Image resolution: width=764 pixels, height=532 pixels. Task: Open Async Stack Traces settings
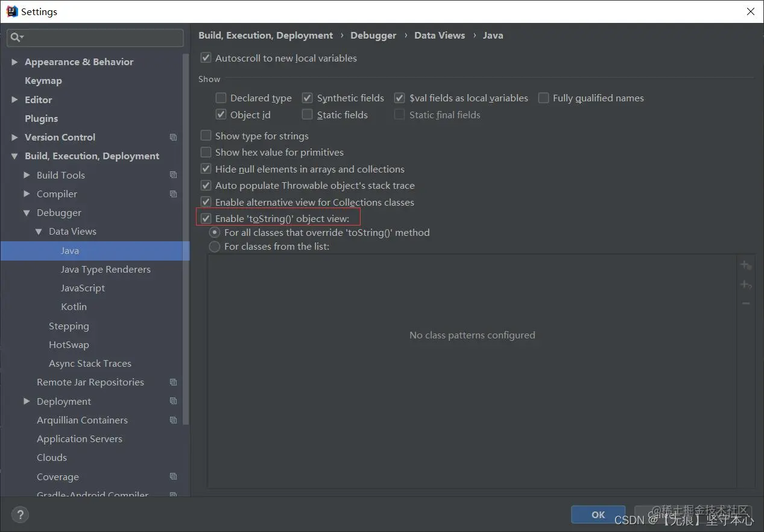coord(90,364)
